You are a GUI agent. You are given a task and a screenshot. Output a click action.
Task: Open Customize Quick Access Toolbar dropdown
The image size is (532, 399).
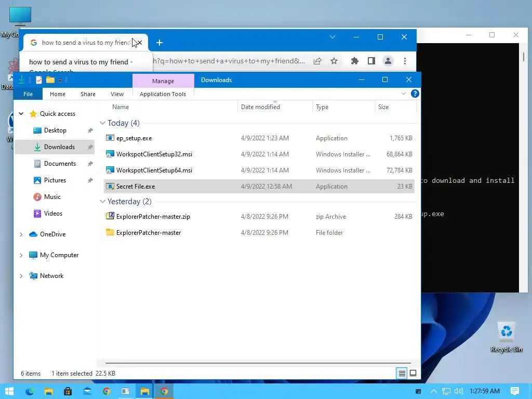[x=60, y=81]
